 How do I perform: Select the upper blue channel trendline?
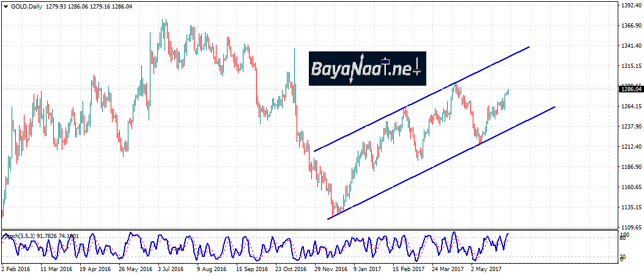422,98
